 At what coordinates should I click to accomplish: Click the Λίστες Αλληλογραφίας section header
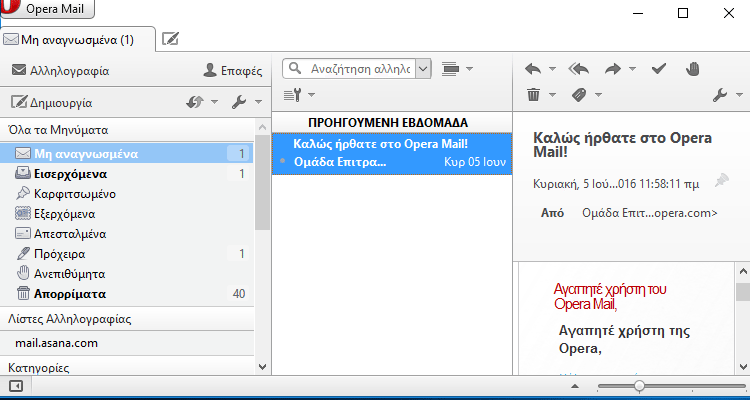(x=127, y=319)
